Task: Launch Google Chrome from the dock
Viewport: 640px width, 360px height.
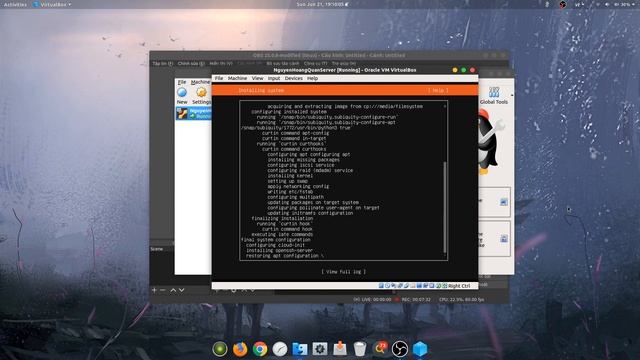Action: pos(260,349)
